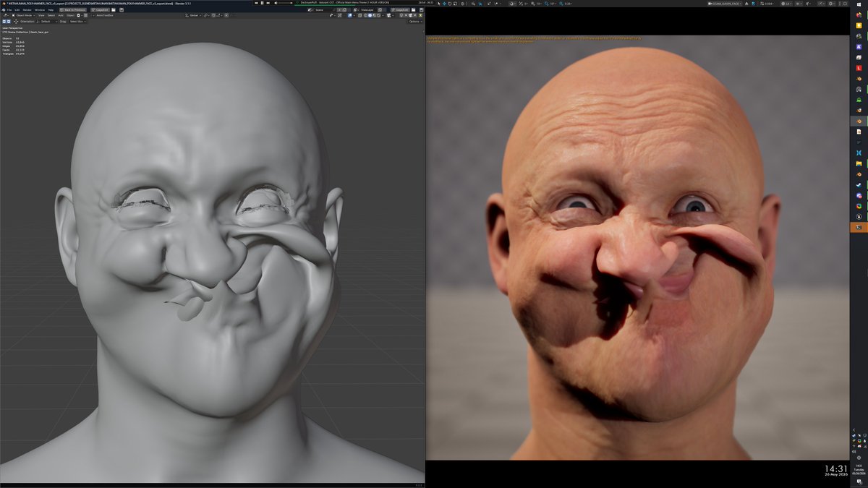
Task: Toggle snapping magnet in Blender header
Action: 213,15
